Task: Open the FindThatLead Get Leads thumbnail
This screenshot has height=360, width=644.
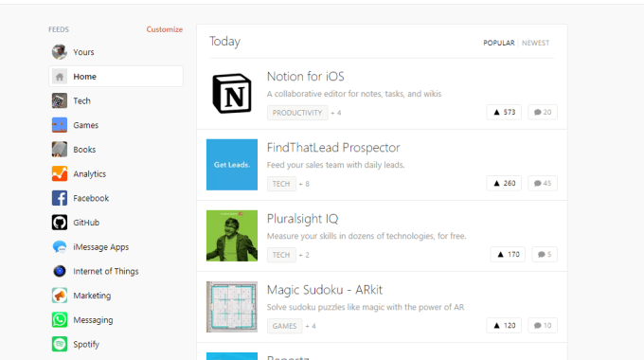Action: click(232, 165)
